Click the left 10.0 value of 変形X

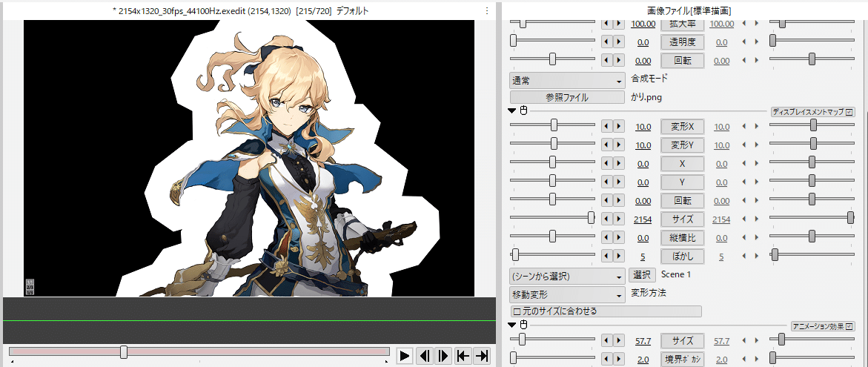[x=643, y=127]
